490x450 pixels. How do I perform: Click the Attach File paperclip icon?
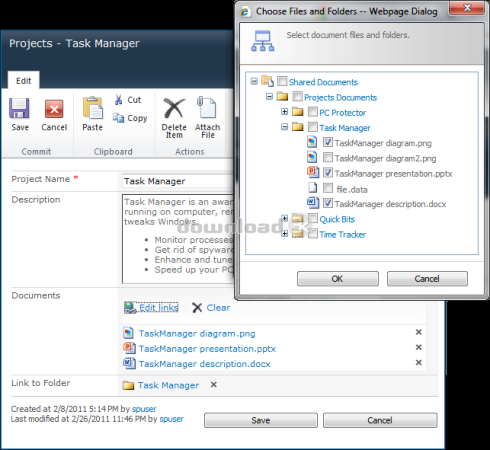click(x=206, y=107)
